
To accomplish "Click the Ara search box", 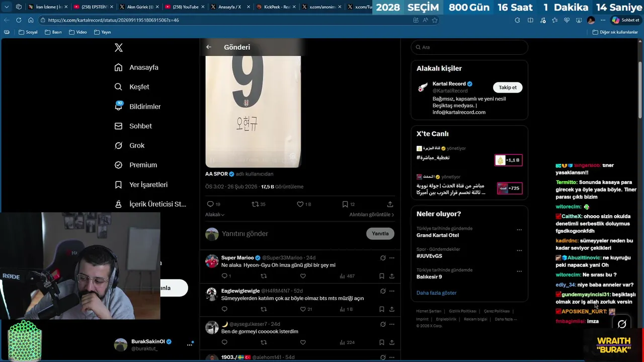I will tap(469, 47).
